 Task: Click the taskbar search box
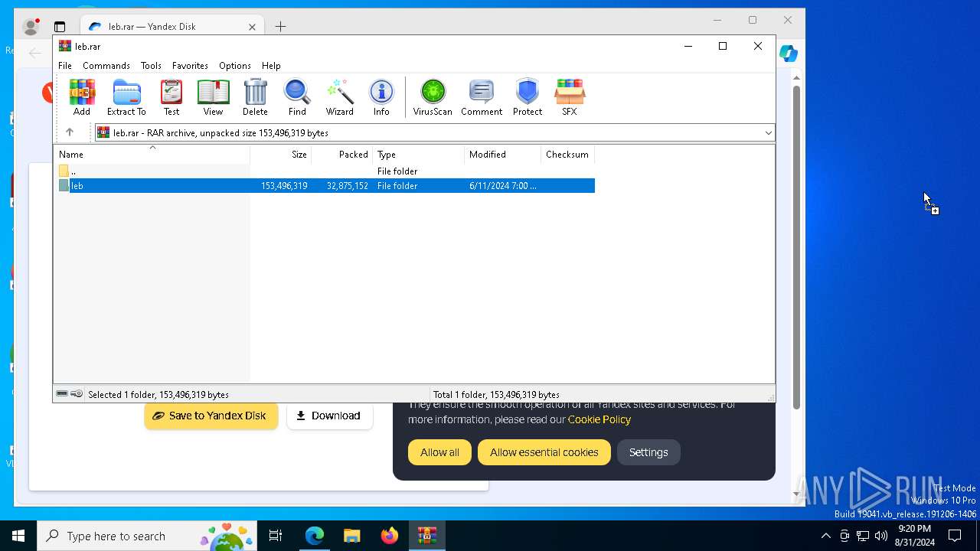tap(147, 536)
